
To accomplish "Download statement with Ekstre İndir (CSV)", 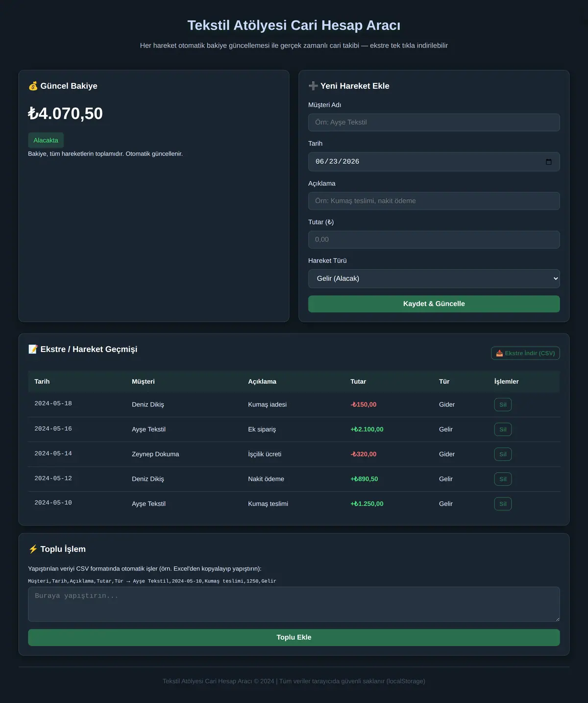I will [525, 353].
